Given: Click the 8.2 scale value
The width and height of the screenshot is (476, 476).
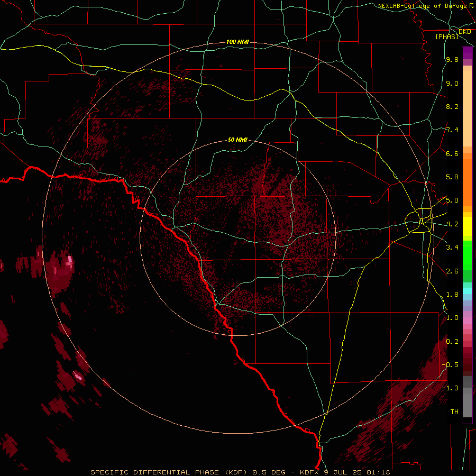Looking at the screenshot, I should 452,106.
